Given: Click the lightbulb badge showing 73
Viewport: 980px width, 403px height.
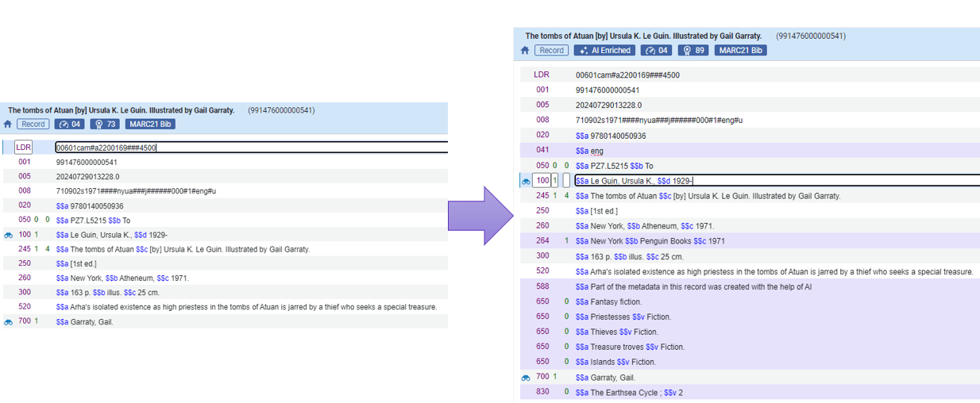Looking at the screenshot, I should (x=105, y=125).
